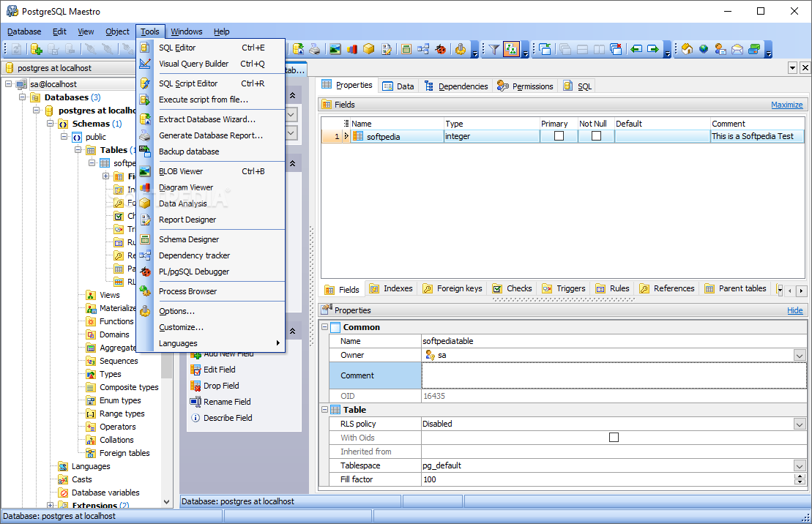Click the close all windows toolbar icon

point(616,49)
